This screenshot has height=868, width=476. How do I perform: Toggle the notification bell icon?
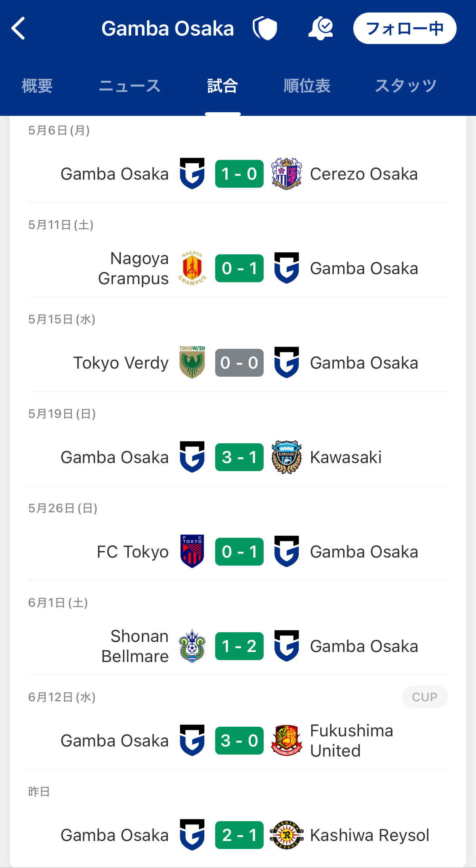(x=321, y=28)
